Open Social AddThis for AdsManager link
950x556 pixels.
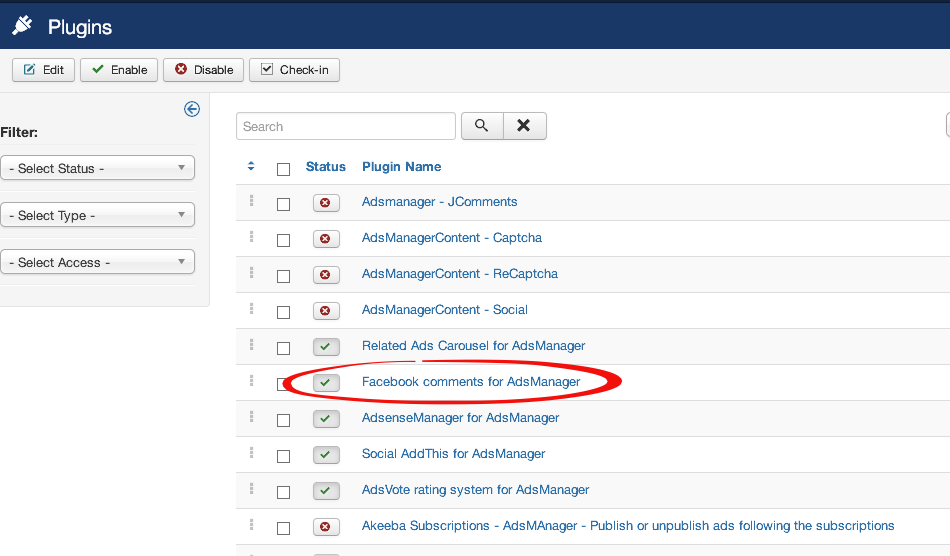(453, 454)
